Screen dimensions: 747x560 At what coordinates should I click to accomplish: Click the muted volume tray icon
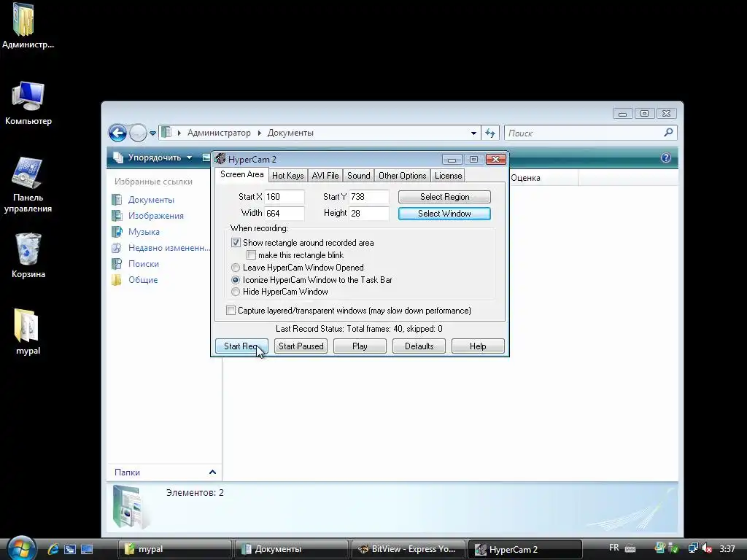pos(707,548)
